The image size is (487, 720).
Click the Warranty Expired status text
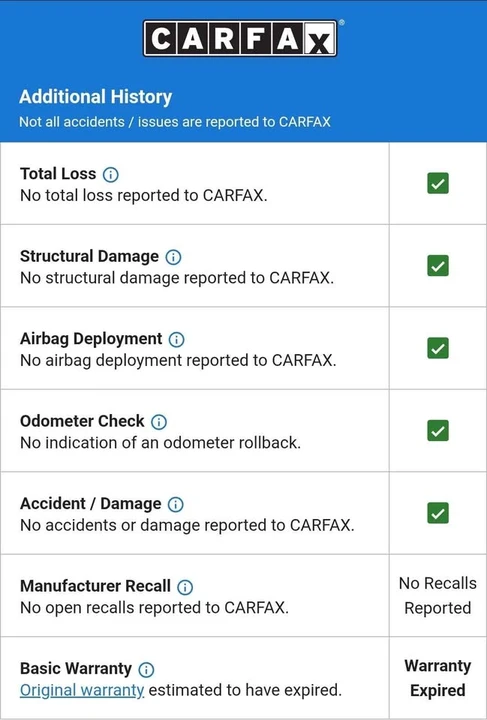(438, 678)
